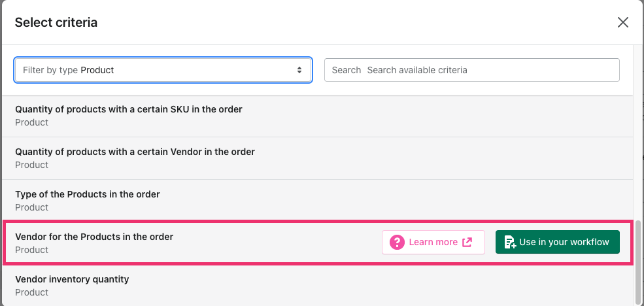
Task: Select Vendor for the Products in the order
Action: [94, 237]
